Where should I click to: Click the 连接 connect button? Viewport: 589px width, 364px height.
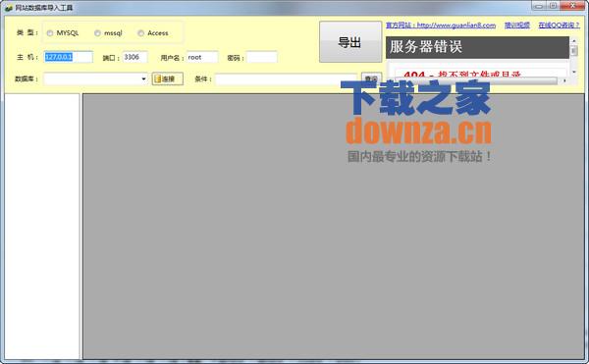pyautogui.click(x=168, y=78)
